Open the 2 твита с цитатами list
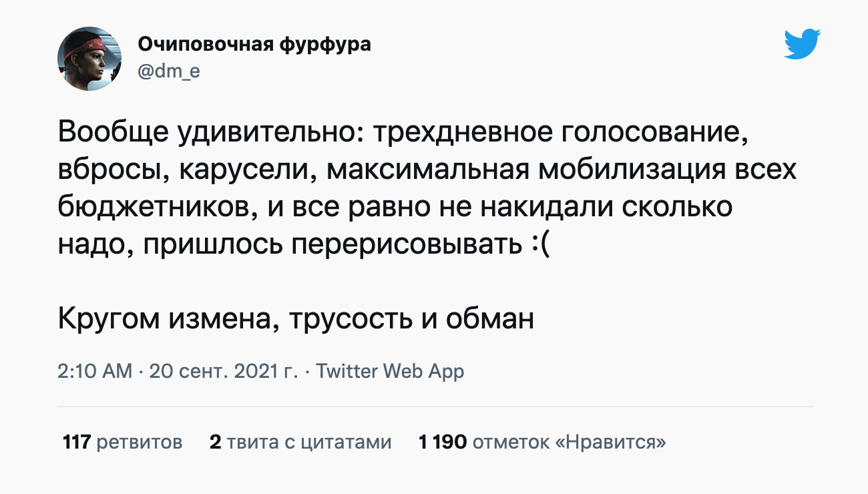 point(300,442)
